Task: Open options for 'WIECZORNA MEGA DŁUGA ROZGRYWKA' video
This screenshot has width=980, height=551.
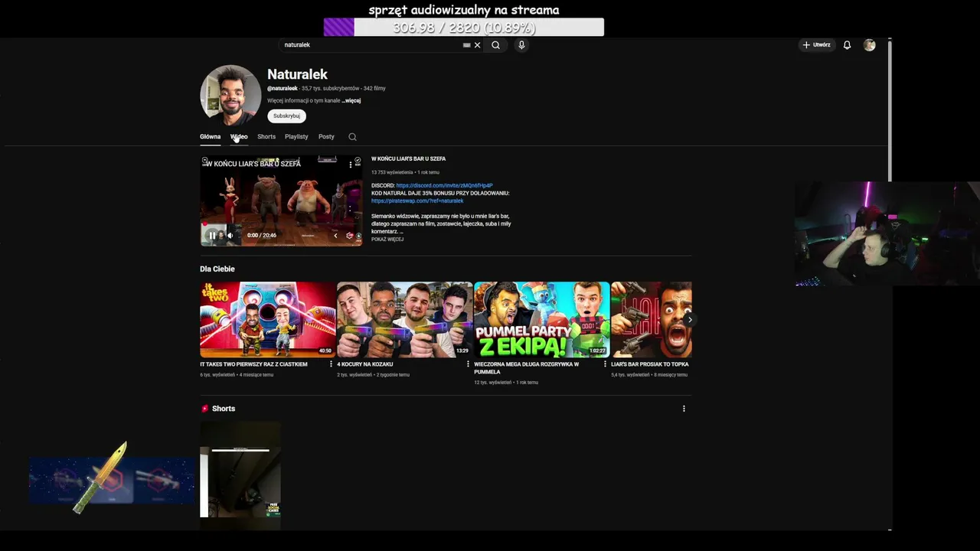Action: tap(605, 364)
